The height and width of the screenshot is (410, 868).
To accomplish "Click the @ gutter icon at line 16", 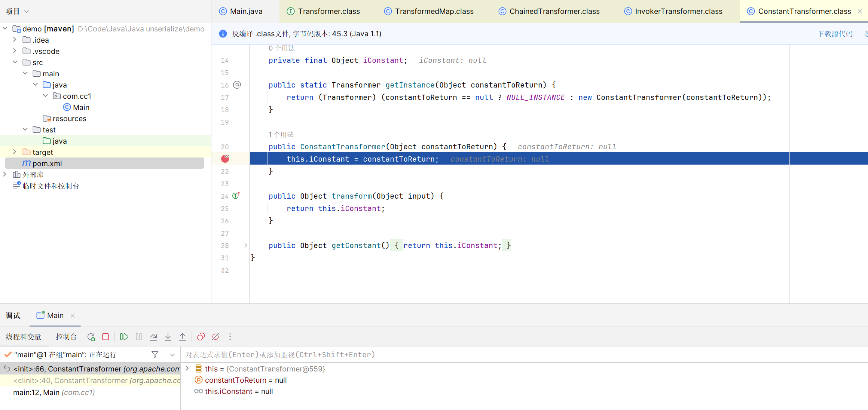I will point(237,85).
